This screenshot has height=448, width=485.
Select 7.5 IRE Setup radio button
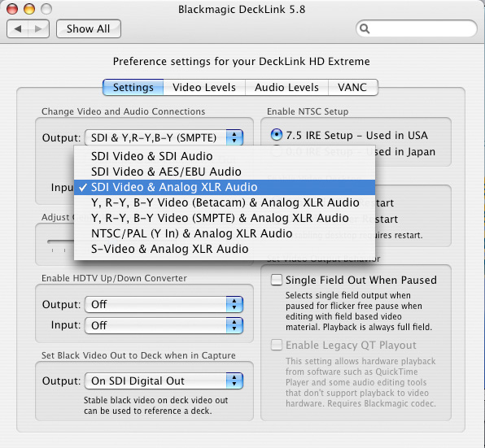click(277, 135)
